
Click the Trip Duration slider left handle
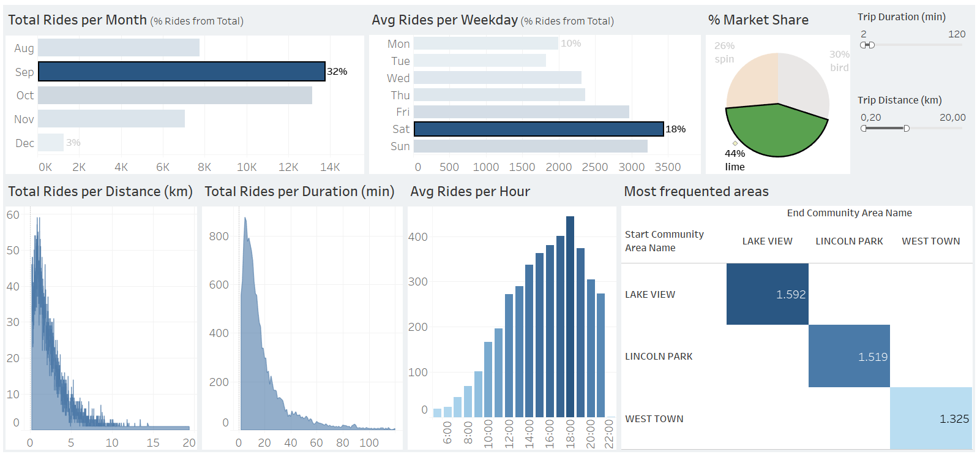(863, 45)
